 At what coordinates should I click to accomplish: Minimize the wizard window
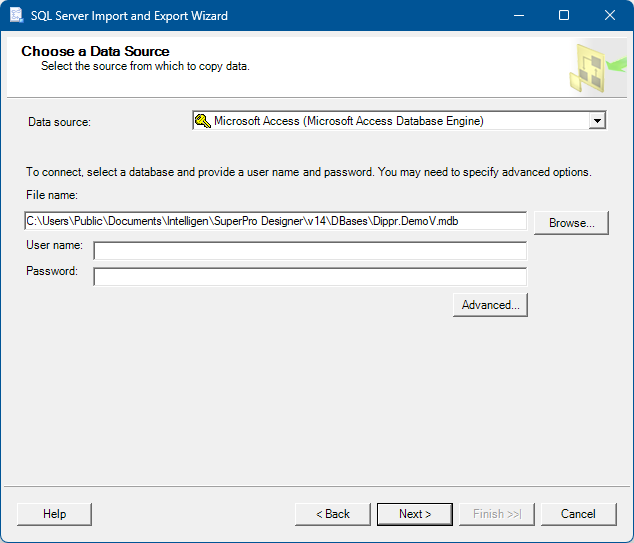click(x=519, y=15)
